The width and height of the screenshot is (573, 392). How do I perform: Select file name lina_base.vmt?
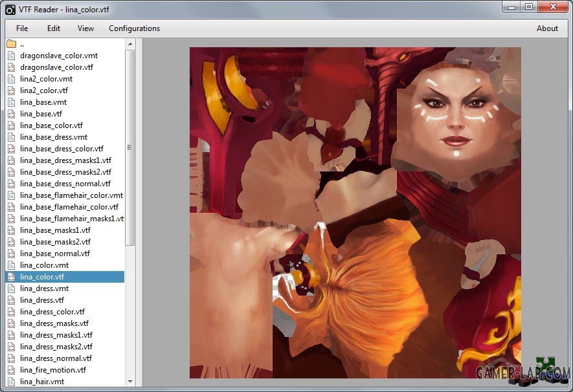pyautogui.click(x=43, y=102)
